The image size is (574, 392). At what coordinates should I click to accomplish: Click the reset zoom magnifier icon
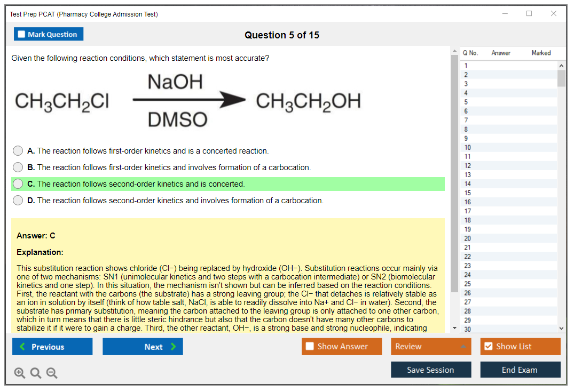pyautogui.click(x=36, y=373)
